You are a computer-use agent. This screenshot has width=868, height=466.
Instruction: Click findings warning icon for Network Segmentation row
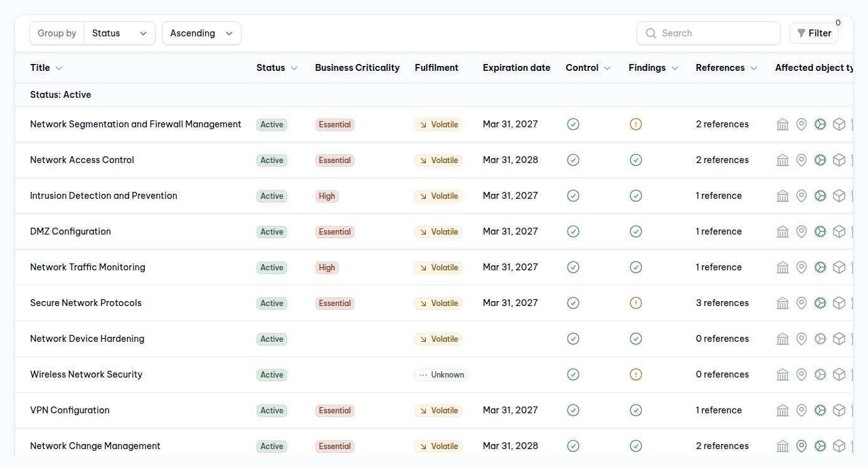[635, 124]
